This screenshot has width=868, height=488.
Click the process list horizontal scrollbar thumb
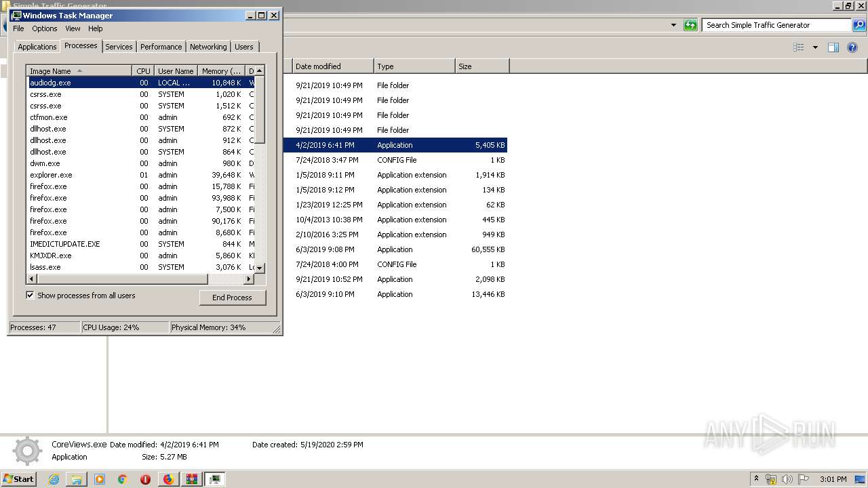tap(122, 279)
